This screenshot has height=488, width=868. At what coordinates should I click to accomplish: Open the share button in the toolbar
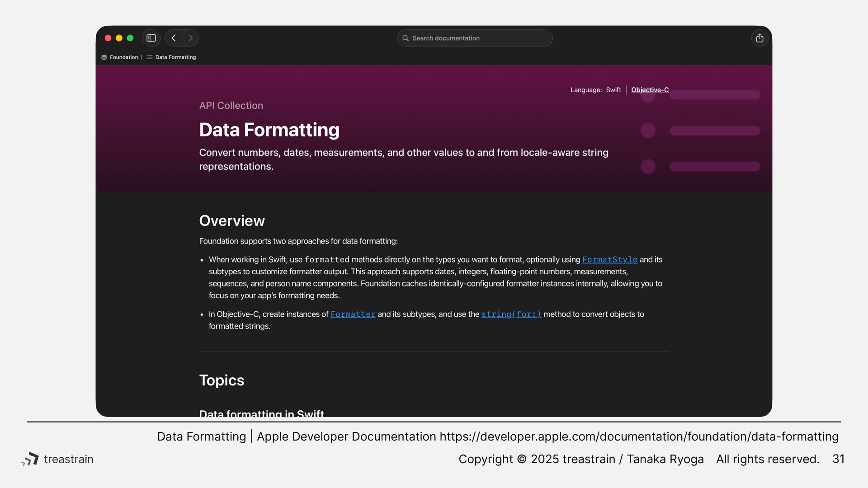[759, 38]
